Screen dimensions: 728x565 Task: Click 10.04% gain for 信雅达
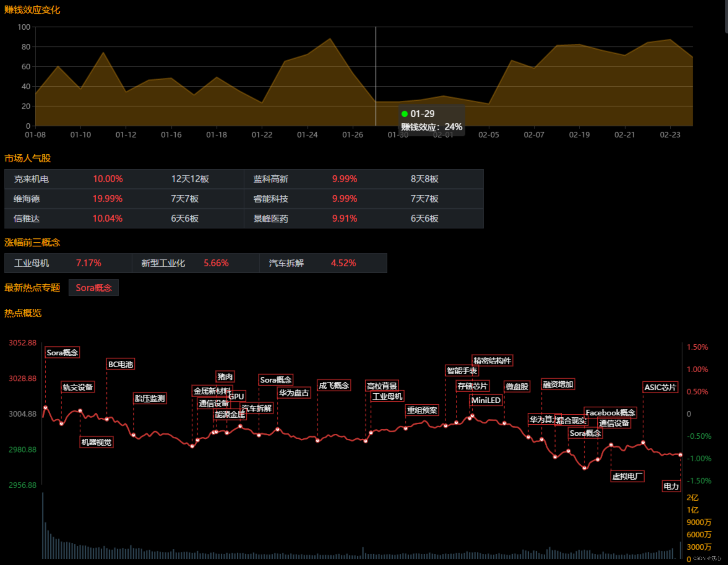pyautogui.click(x=108, y=219)
